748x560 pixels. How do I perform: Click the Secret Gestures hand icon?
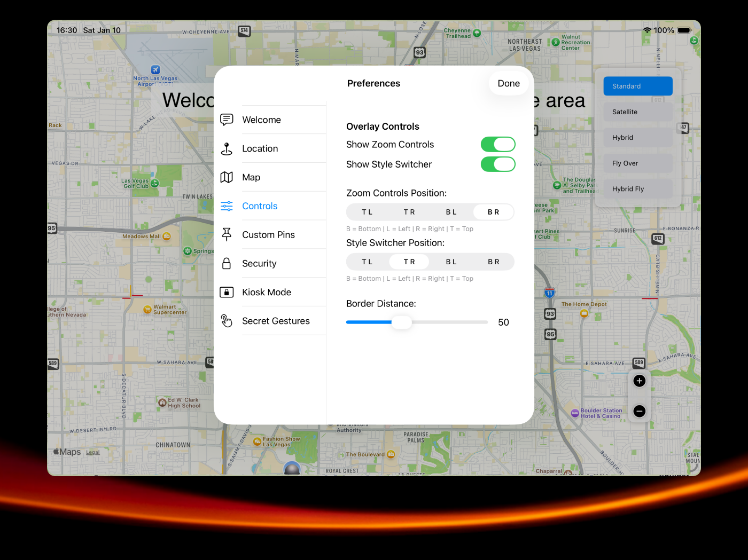click(x=227, y=321)
